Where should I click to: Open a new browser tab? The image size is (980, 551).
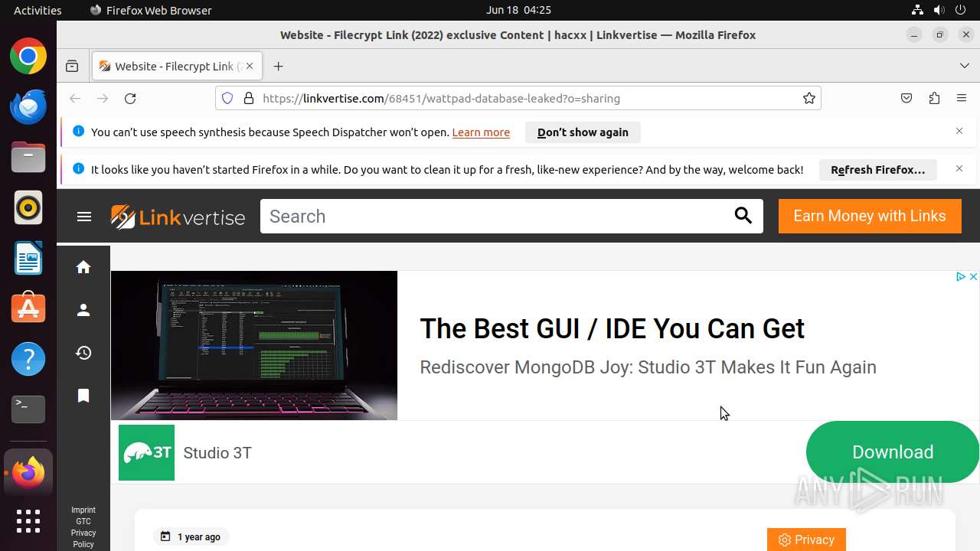(x=278, y=67)
